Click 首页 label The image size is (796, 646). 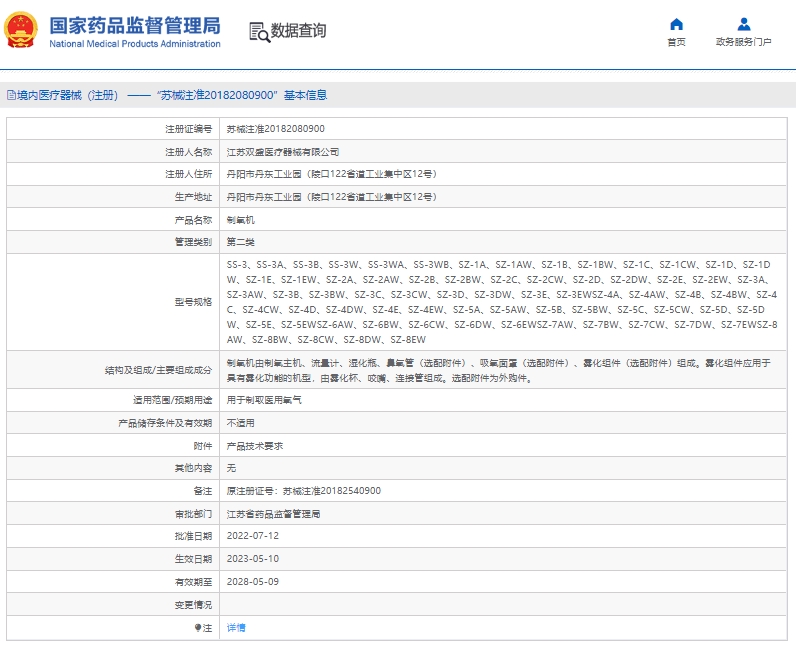[x=676, y=42]
